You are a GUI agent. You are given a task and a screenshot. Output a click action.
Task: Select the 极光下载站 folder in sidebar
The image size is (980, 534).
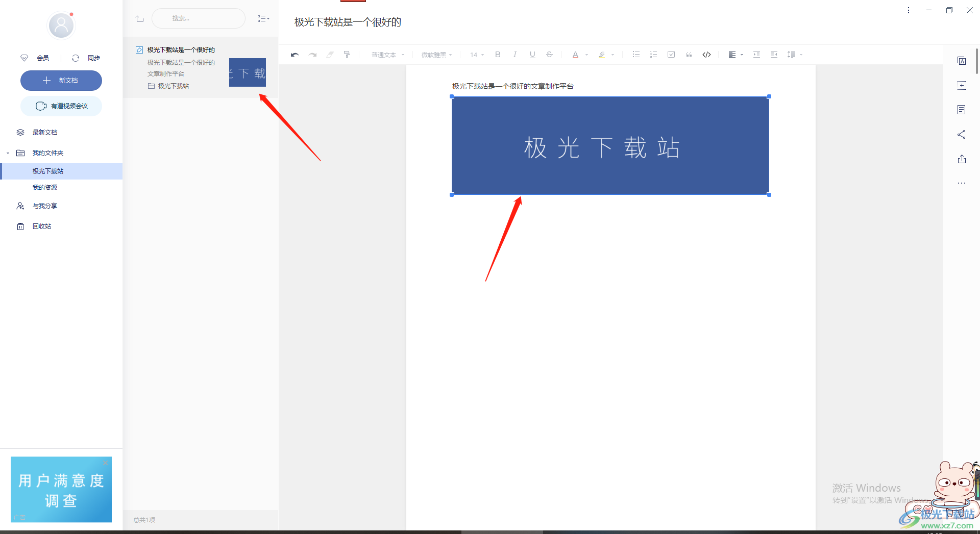pos(61,171)
